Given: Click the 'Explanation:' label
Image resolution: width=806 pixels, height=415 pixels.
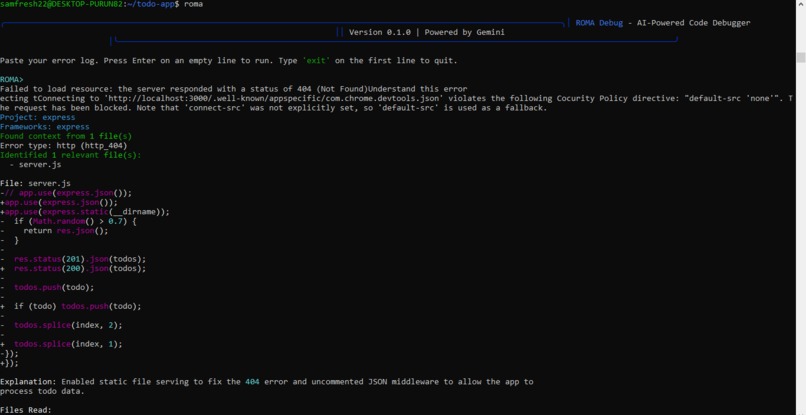Looking at the screenshot, I should 28,382.
